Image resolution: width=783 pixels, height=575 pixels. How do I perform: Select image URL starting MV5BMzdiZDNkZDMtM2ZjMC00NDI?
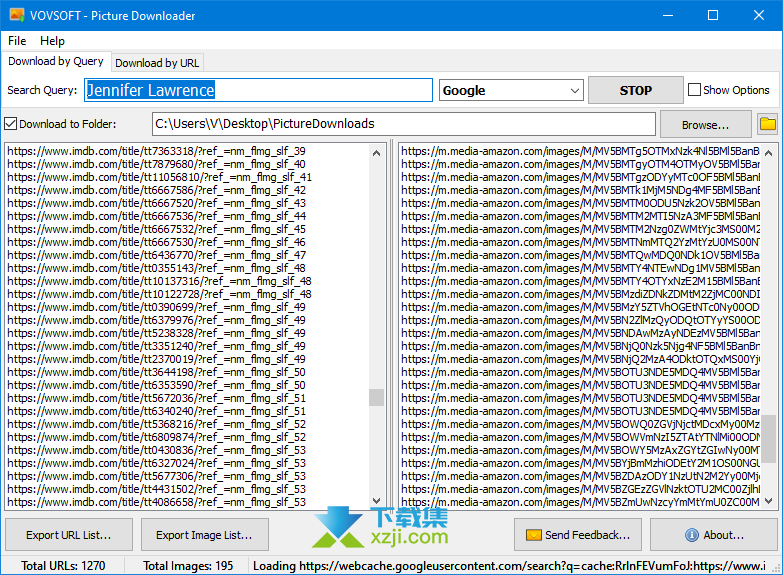[x=580, y=294]
